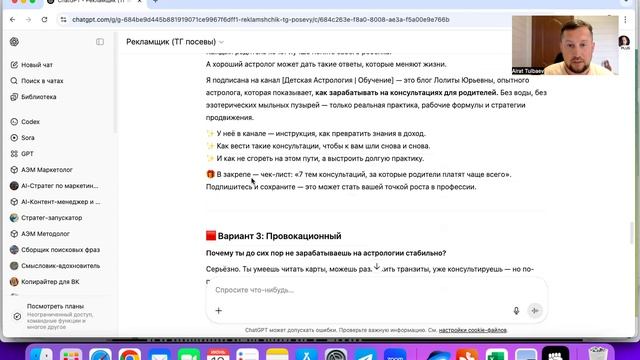
Task: Click the GPT grid icon in sidebar
Action: [x=14, y=153]
